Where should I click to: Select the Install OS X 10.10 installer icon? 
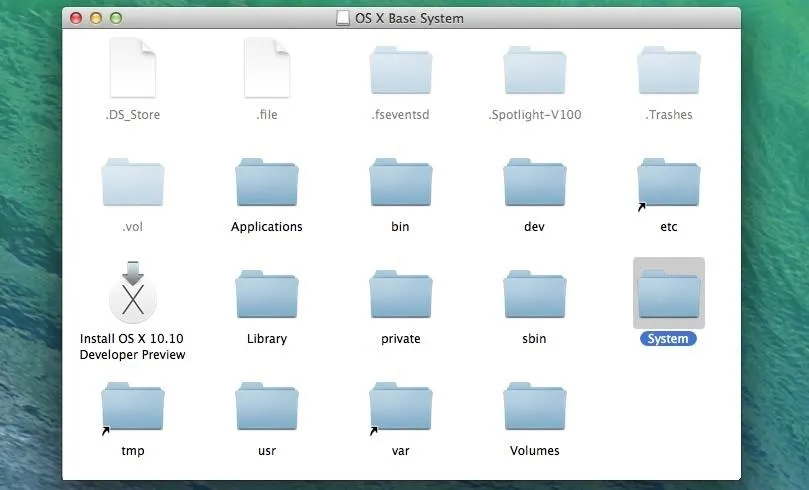[133, 292]
